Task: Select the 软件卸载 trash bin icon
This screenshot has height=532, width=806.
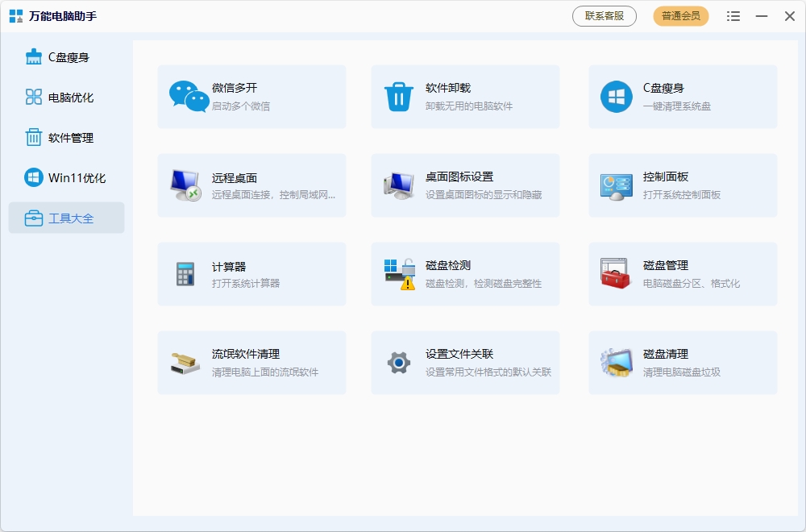Action: [x=398, y=97]
